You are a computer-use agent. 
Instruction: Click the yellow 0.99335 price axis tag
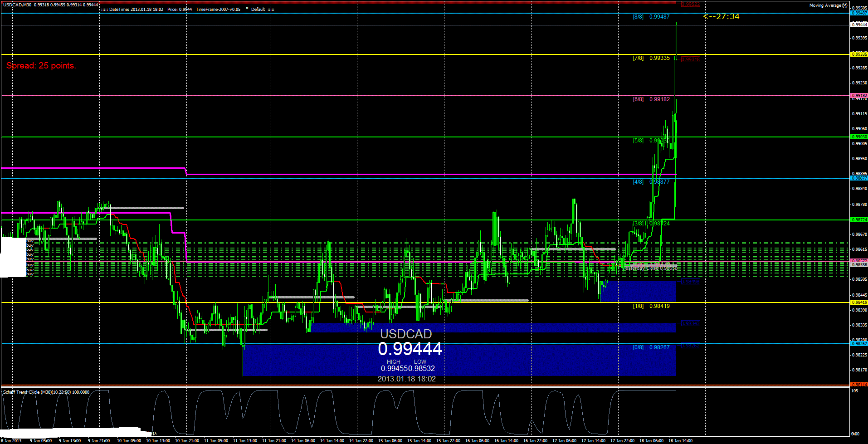pos(859,54)
